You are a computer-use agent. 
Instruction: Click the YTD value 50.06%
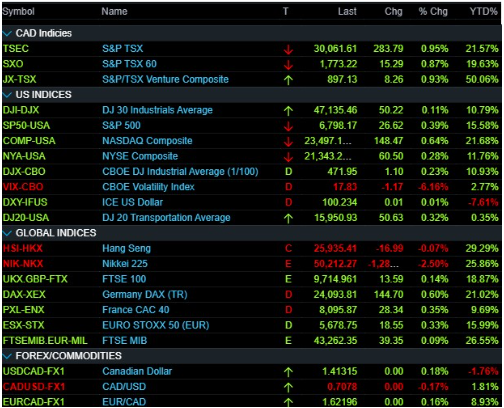pyautogui.click(x=482, y=79)
